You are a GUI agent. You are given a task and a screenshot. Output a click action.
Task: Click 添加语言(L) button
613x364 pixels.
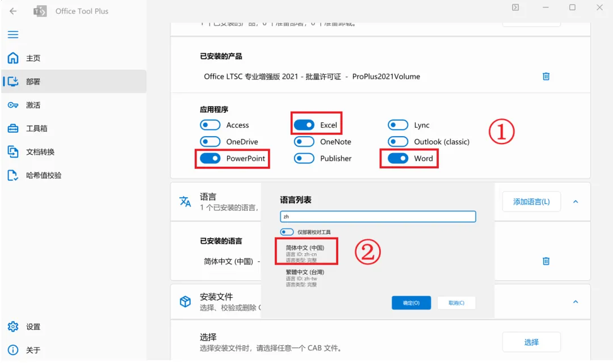click(x=531, y=201)
